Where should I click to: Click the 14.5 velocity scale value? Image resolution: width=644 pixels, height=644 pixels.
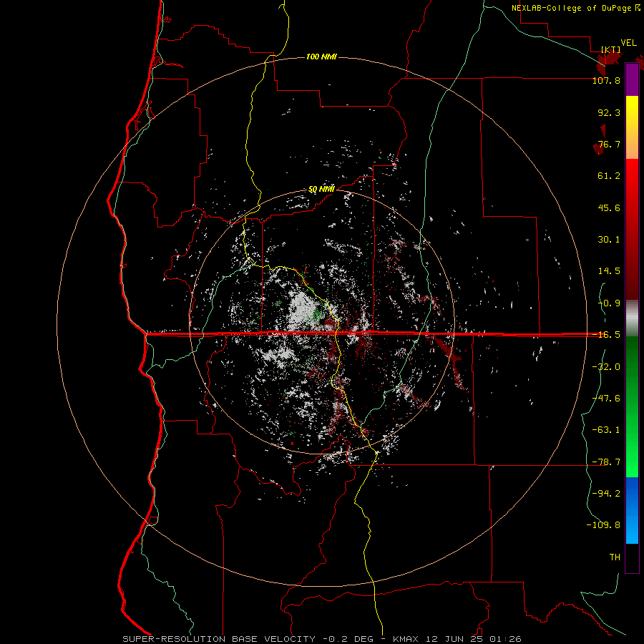coord(609,271)
